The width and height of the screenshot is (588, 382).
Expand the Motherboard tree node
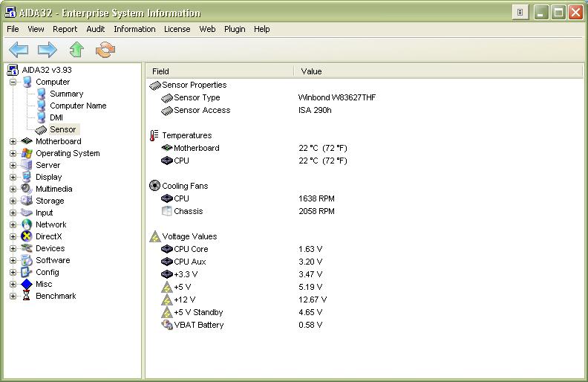(x=13, y=141)
